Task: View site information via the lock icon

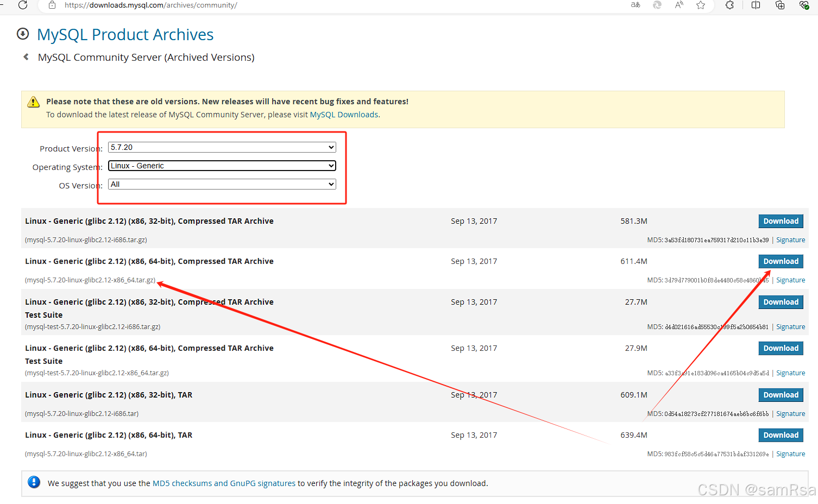Action: (52, 5)
